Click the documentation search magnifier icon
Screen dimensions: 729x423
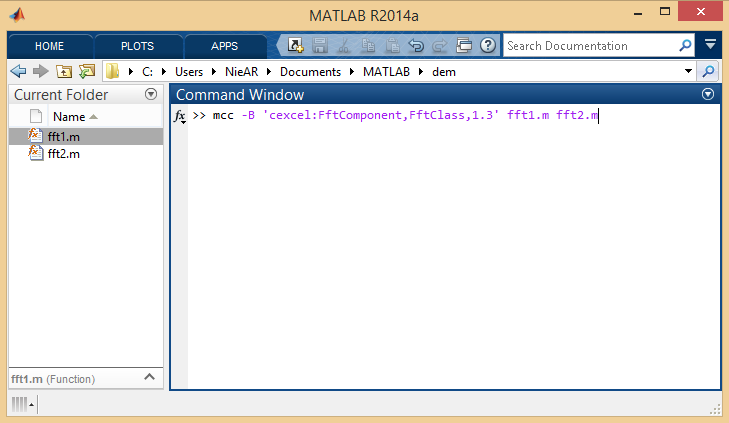pos(685,46)
